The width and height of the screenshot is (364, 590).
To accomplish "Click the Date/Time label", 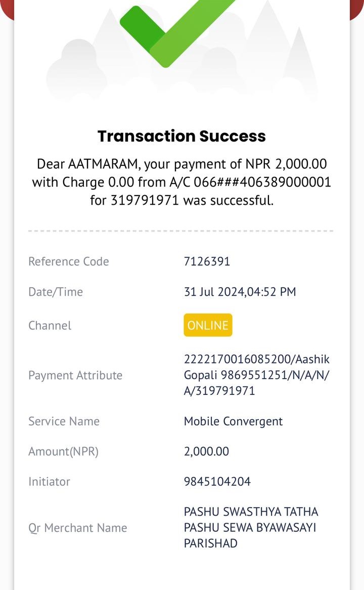I will click(56, 292).
